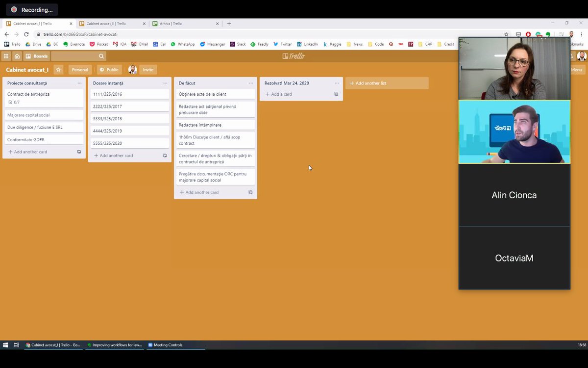588x368 pixels.
Task: Click the 0/7 checklist badge
Action: [x=14, y=102]
